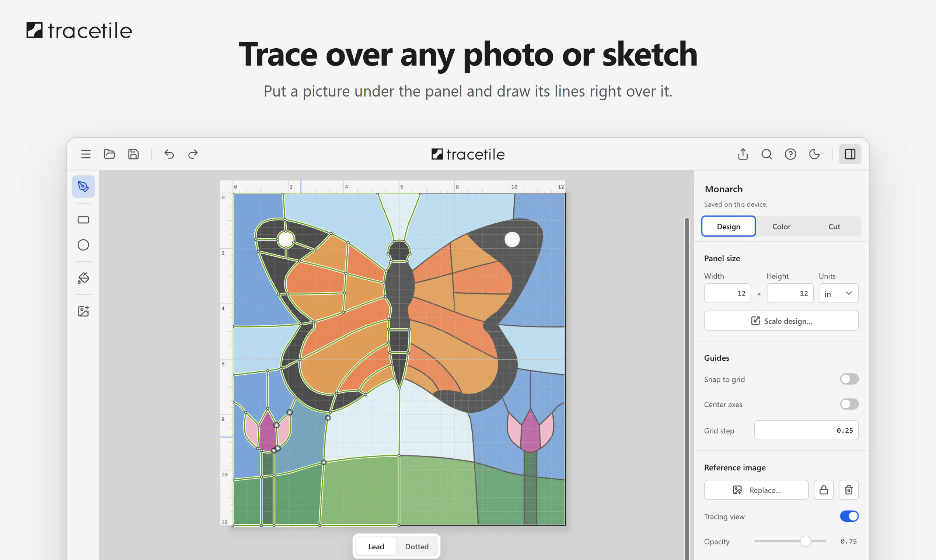936x560 pixels.
Task: Redo the last action
Action: pyautogui.click(x=193, y=154)
